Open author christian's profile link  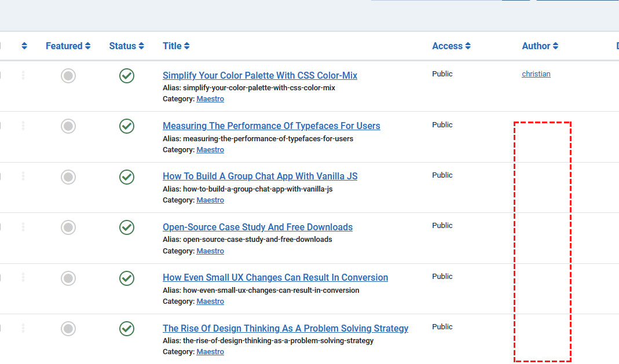(x=536, y=74)
